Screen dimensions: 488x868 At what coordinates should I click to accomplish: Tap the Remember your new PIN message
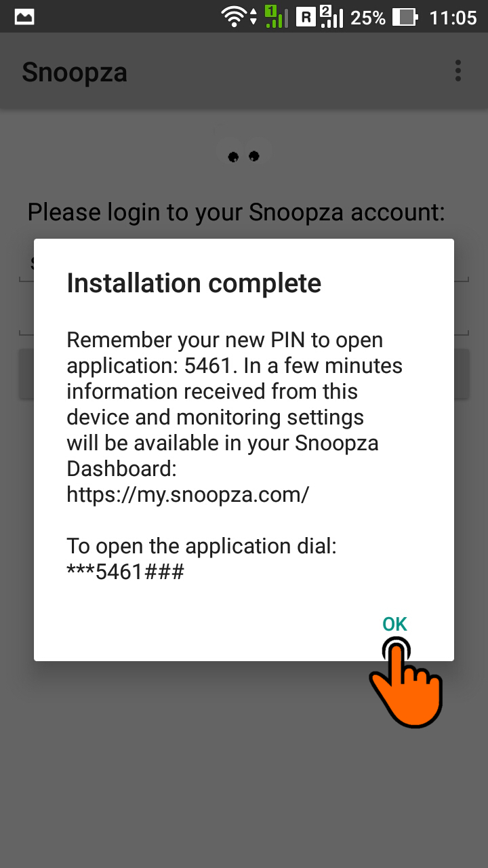coord(235,417)
